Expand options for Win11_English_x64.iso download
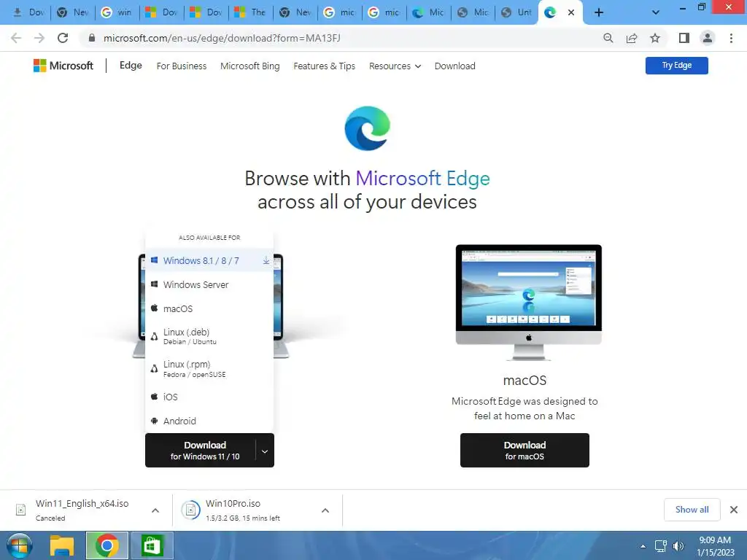 pos(155,510)
